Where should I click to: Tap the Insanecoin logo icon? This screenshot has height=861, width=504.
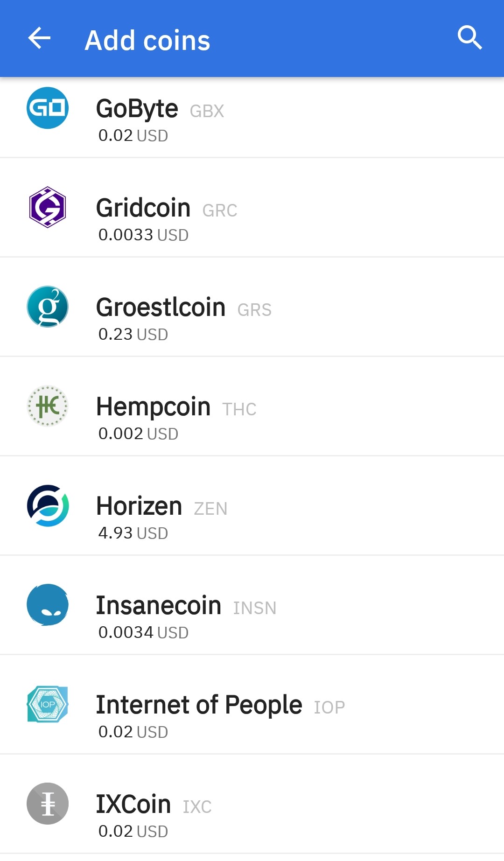pos(48,605)
